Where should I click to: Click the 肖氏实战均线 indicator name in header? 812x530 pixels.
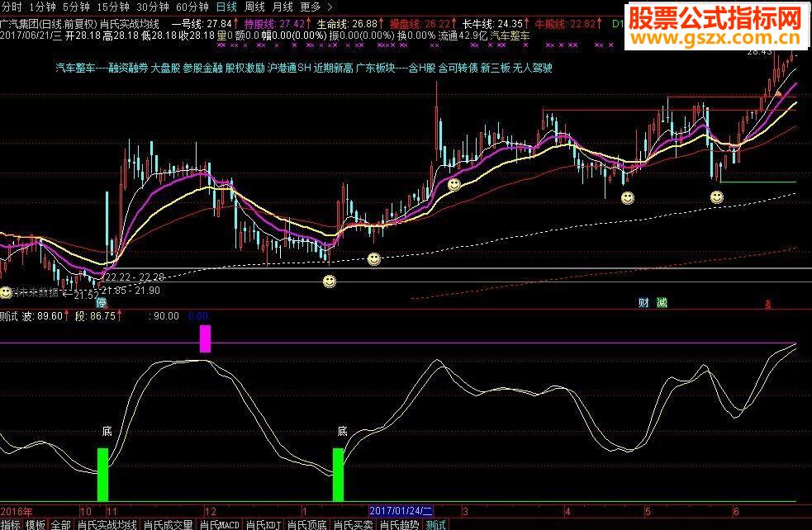coord(130,23)
